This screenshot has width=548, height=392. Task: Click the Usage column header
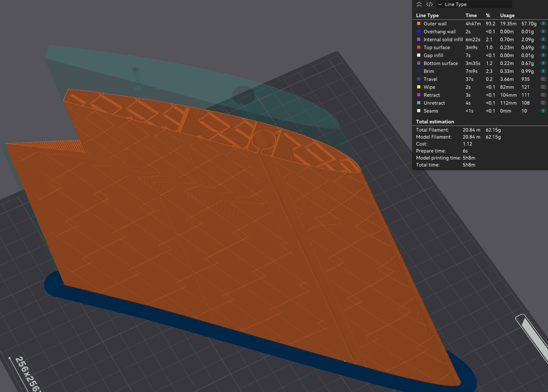coord(507,15)
